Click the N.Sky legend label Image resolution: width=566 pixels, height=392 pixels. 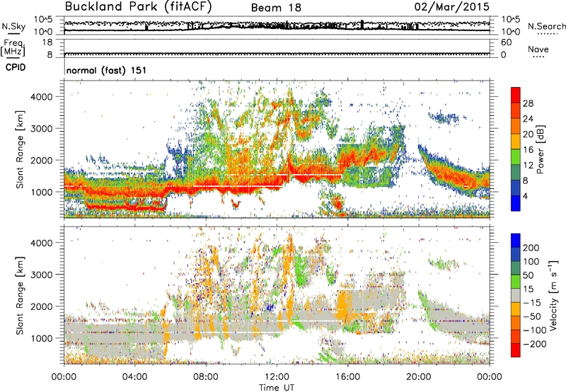(13, 26)
